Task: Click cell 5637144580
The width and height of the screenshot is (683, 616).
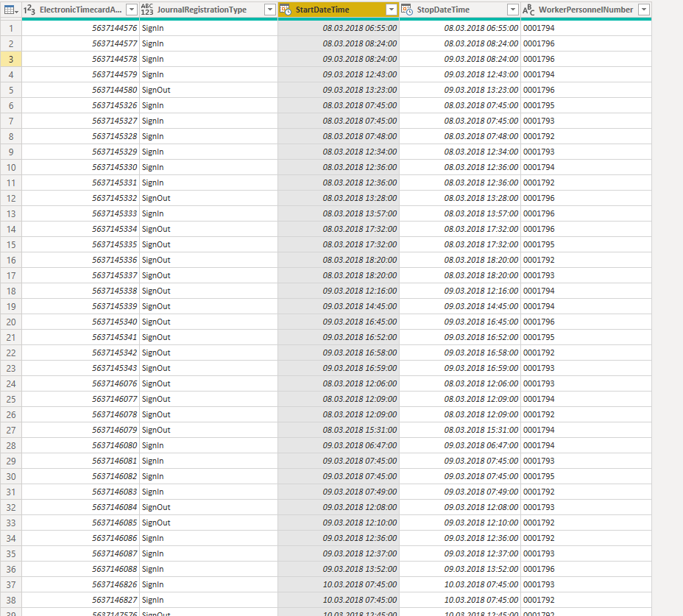Action: pyautogui.click(x=80, y=91)
